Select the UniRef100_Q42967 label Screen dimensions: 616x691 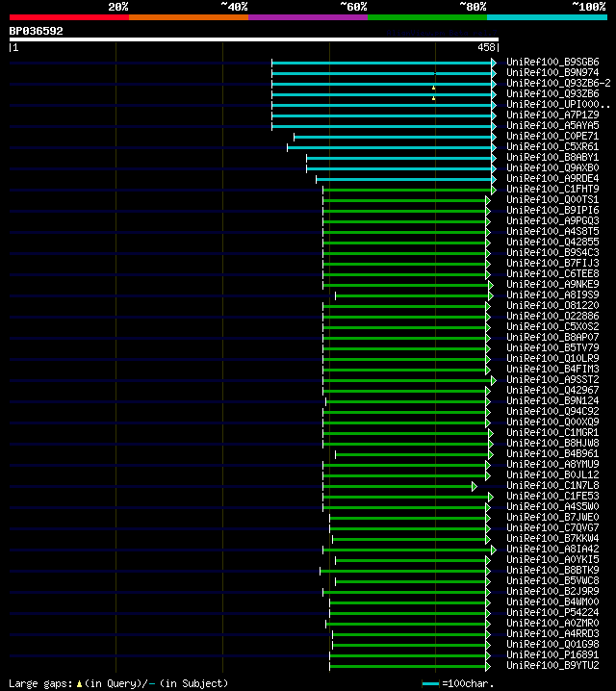coord(552,390)
